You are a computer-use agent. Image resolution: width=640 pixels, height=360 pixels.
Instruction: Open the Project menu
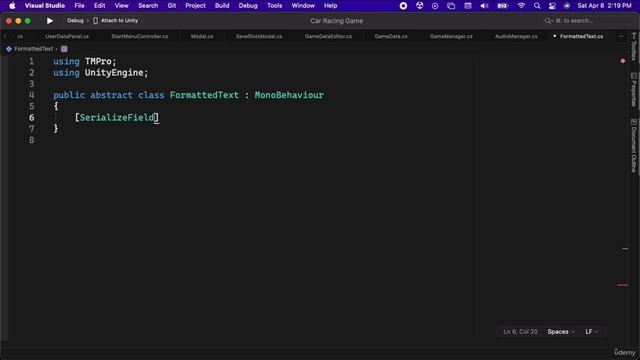pos(195,6)
